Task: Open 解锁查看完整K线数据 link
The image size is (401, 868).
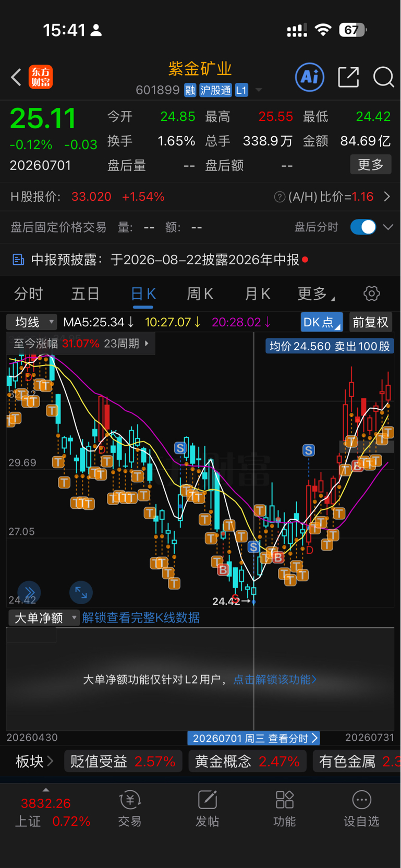Action: pos(141,618)
